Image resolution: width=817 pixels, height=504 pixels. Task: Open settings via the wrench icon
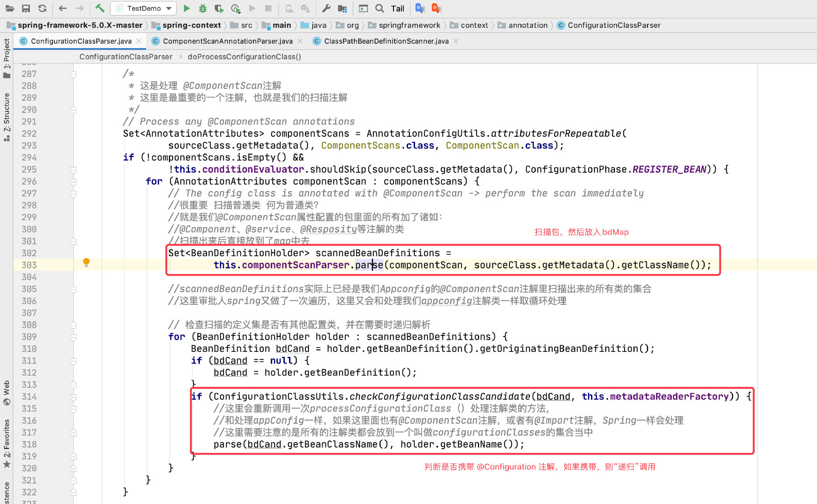tap(326, 8)
